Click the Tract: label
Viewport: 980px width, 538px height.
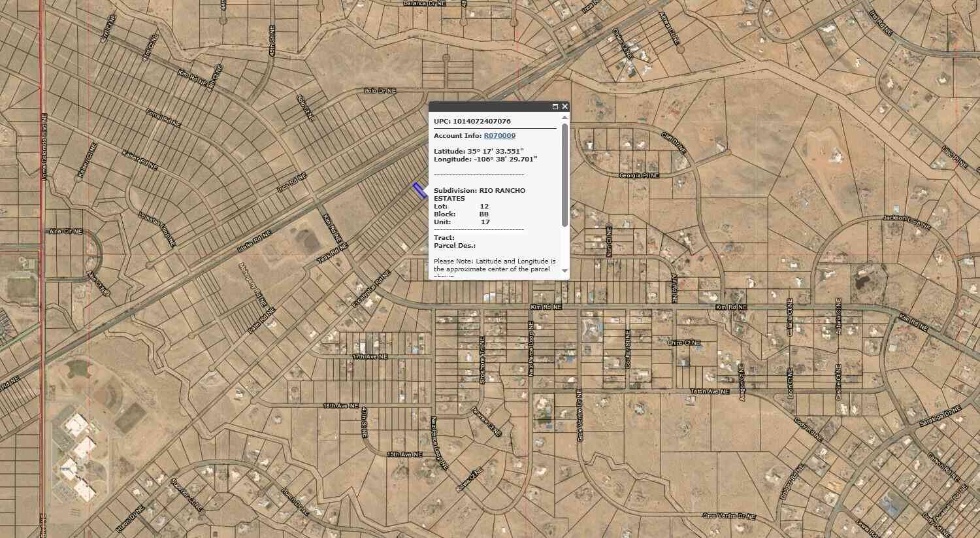click(x=444, y=238)
